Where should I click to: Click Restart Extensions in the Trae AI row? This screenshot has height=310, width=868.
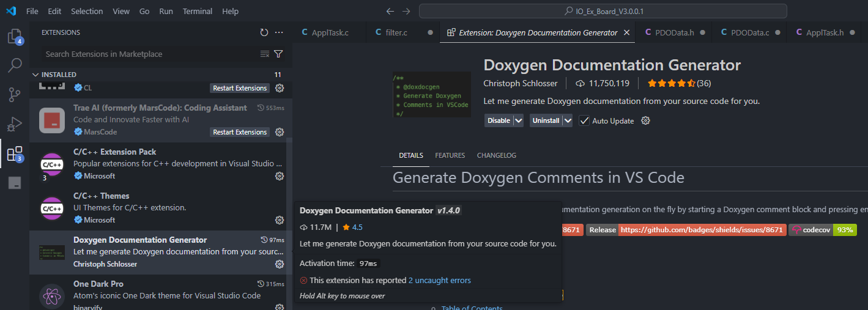240,132
